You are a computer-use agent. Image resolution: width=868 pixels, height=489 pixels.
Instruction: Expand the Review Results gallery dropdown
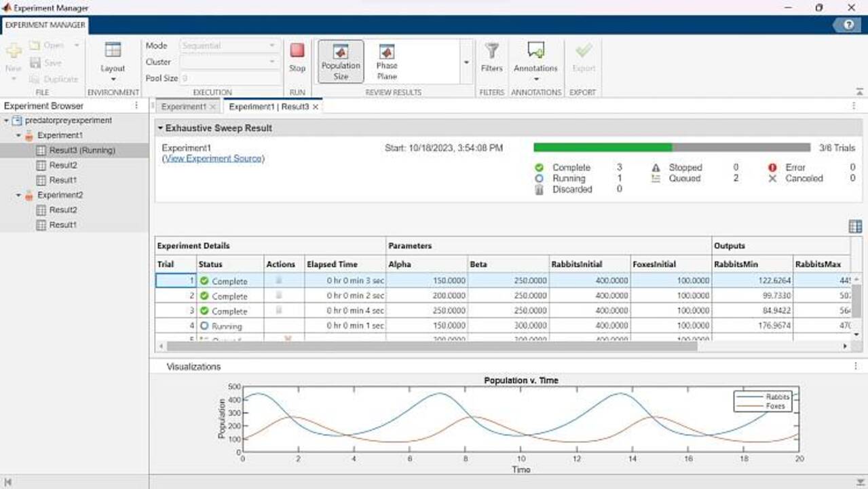466,62
